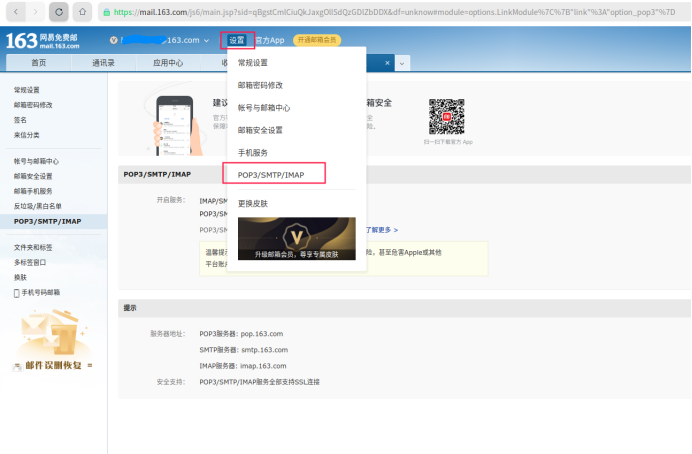Click the 扫一扫下载官方 App caption

click(x=448, y=142)
